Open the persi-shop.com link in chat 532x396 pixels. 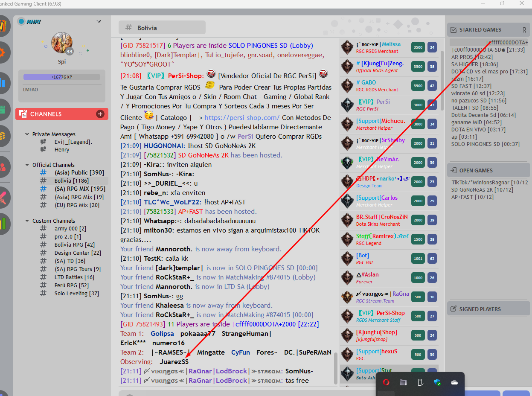point(242,117)
